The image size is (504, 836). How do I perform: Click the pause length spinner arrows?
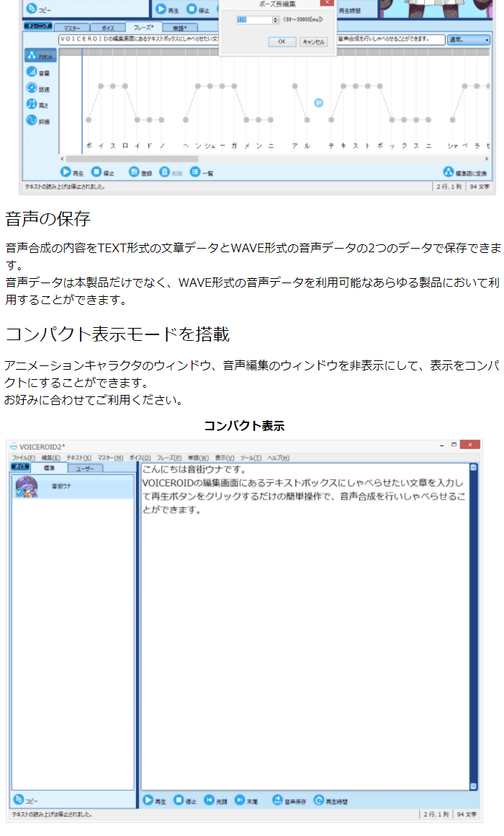point(276,19)
